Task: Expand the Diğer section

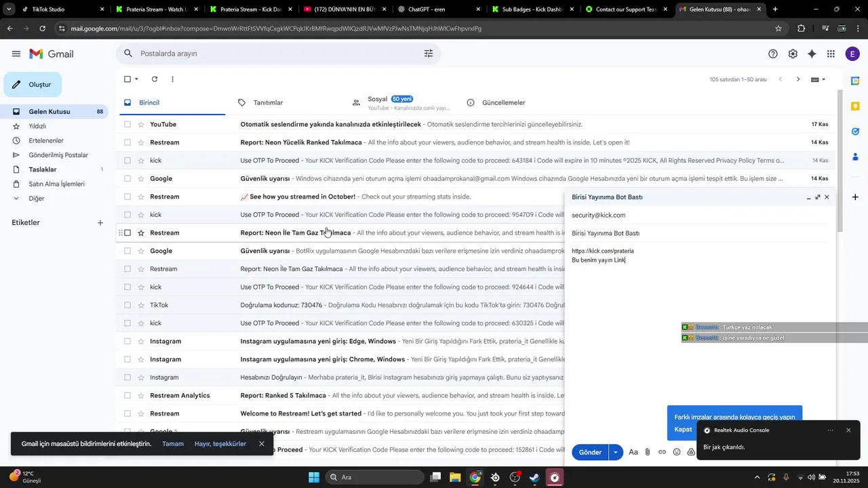Action: tap(37, 199)
